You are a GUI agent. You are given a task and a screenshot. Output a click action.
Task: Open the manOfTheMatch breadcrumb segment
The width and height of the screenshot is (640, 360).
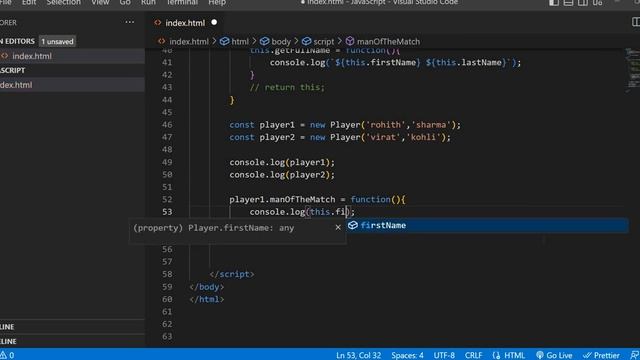pyautogui.click(x=388, y=41)
